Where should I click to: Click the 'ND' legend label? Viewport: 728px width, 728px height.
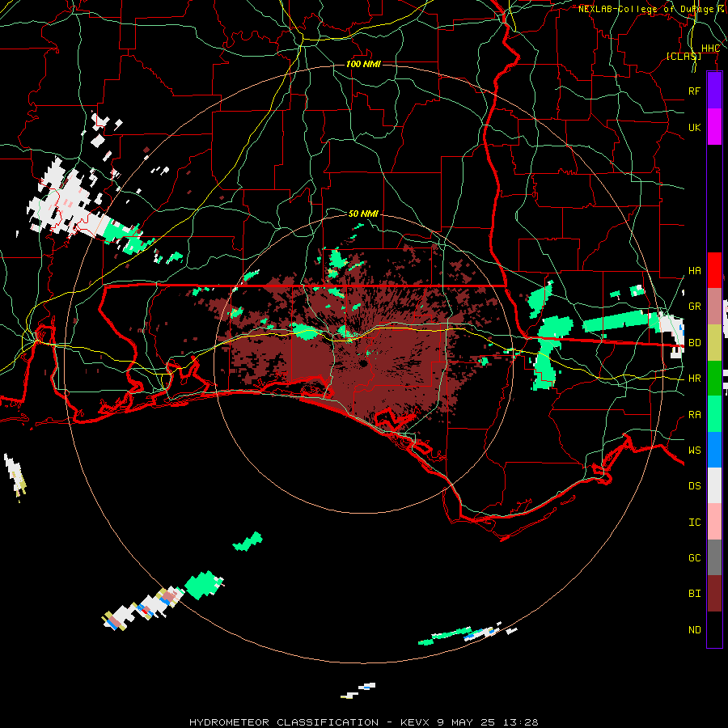click(694, 630)
